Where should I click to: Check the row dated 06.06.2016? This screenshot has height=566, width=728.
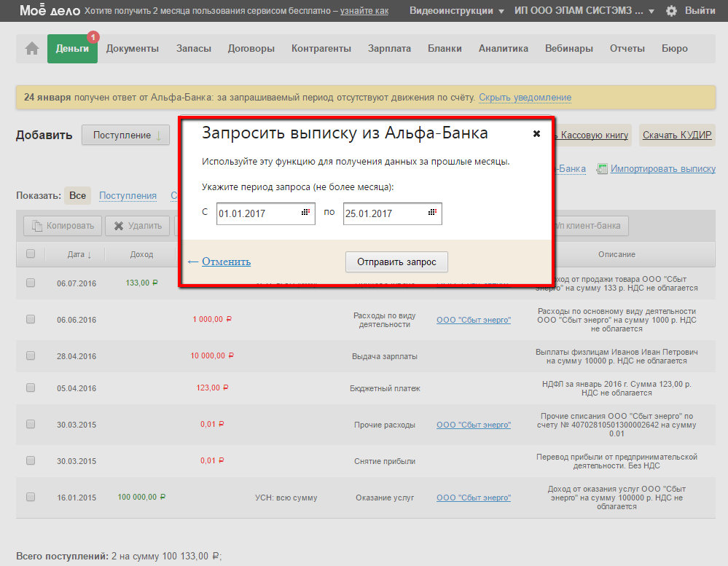coord(31,320)
